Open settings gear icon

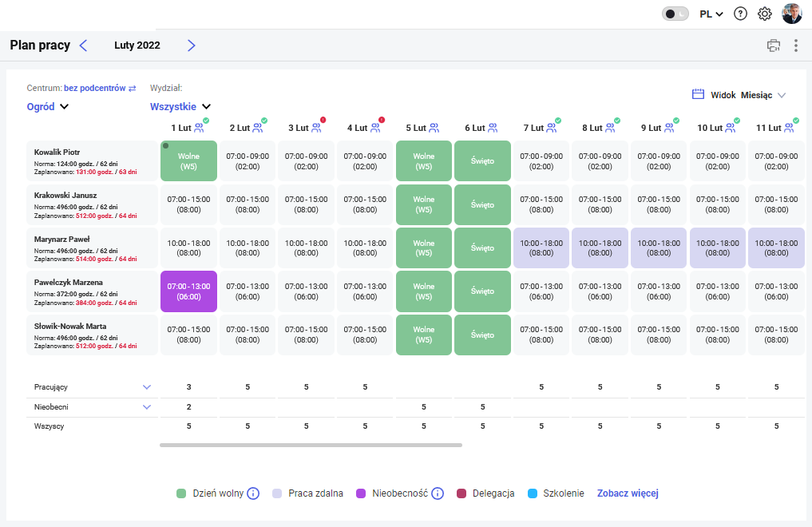[765, 14]
